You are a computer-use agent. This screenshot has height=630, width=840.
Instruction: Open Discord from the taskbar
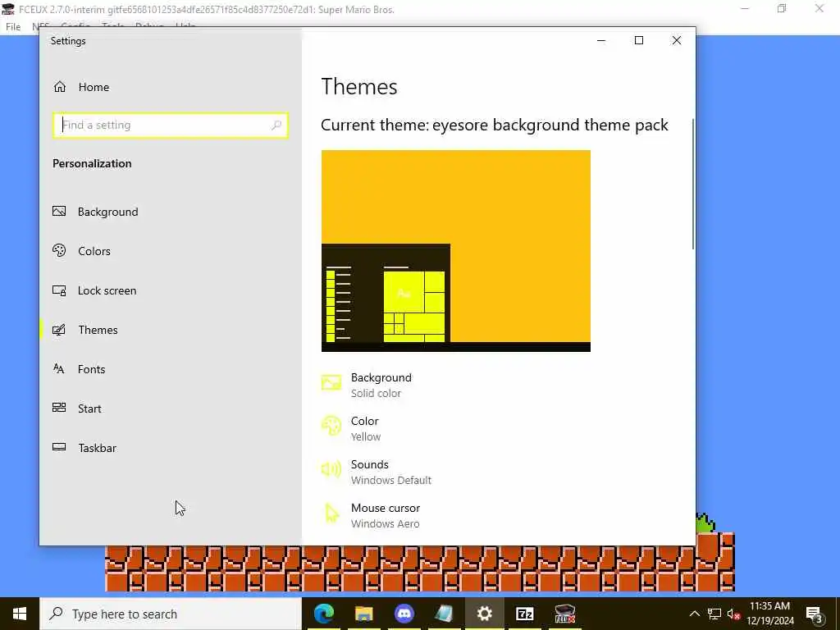(404, 614)
